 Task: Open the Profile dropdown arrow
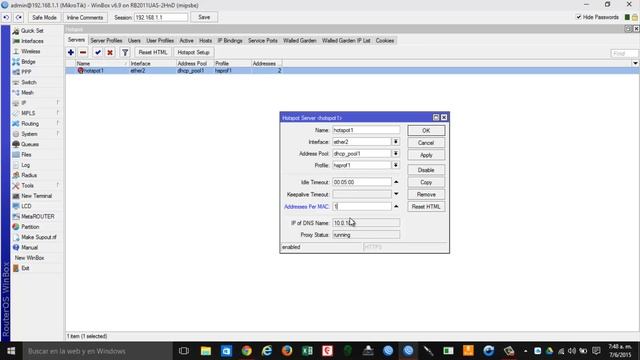coord(396,165)
